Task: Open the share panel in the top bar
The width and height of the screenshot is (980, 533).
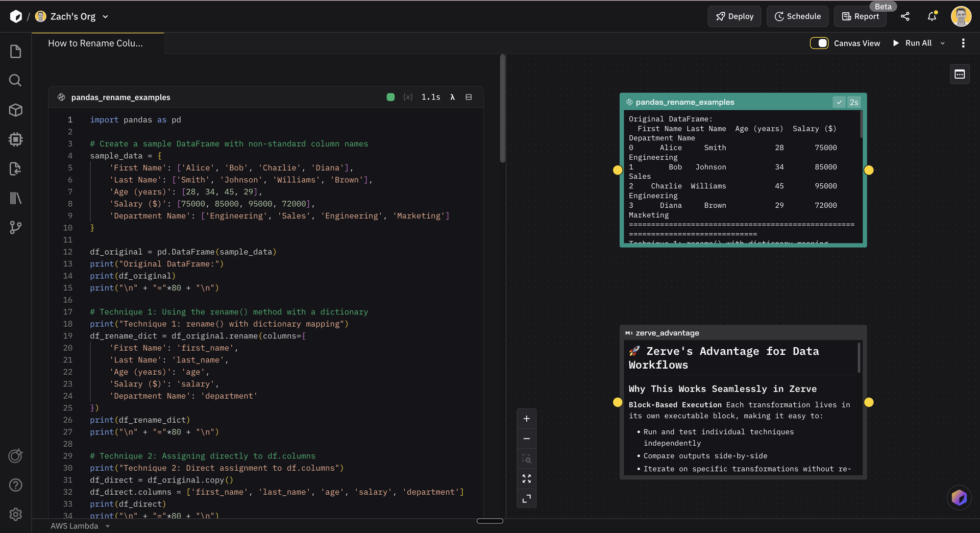Action: coord(905,16)
